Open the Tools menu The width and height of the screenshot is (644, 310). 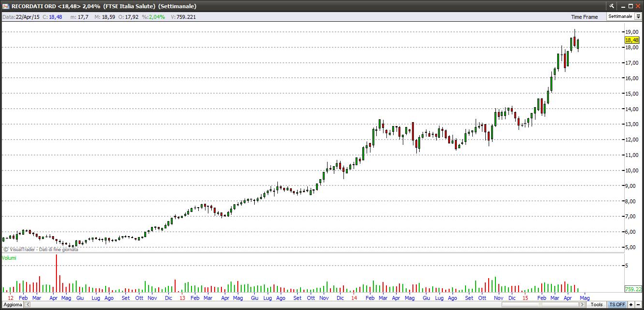(x=597, y=305)
